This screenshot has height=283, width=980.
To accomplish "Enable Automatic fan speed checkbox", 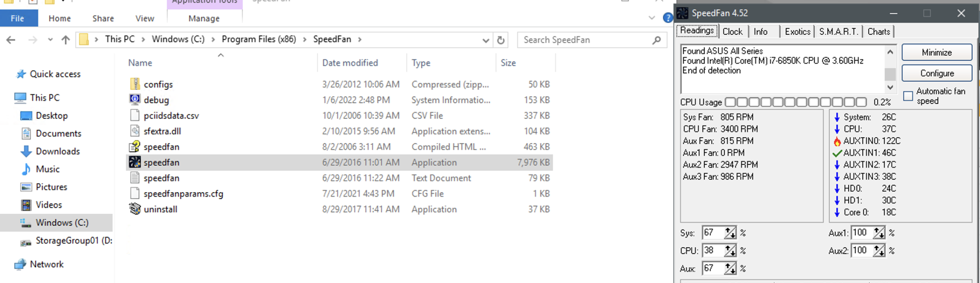I will click(908, 96).
